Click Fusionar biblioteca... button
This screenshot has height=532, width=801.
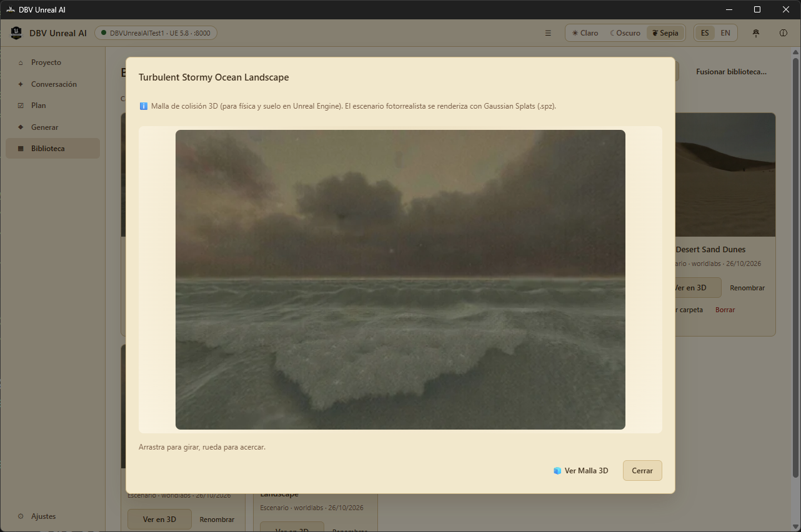(731, 72)
